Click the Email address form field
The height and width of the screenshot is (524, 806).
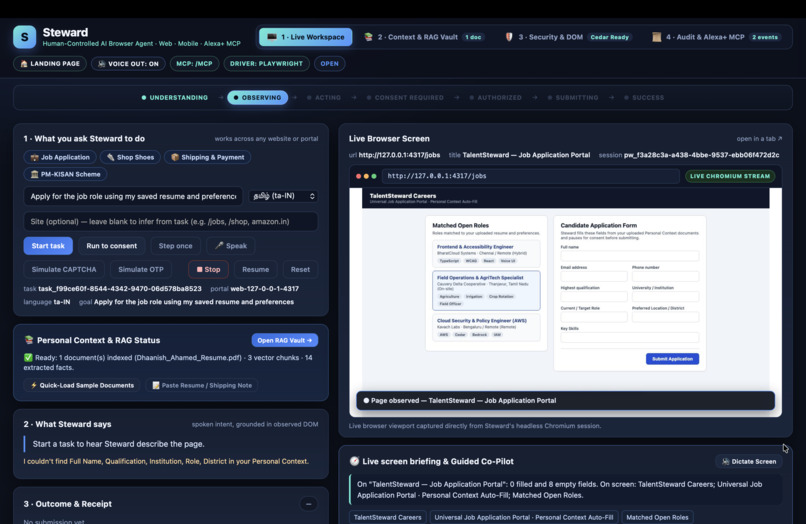click(594, 276)
